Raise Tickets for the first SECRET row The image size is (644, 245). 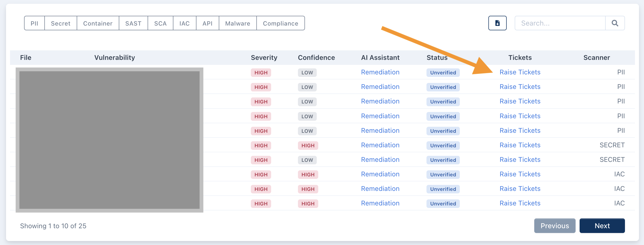[x=520, y=145]
